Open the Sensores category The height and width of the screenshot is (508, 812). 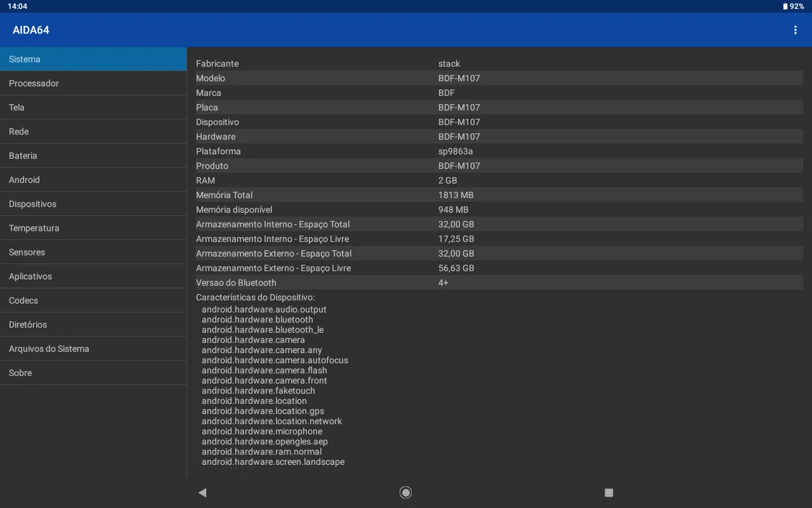[x=93, y=252]
